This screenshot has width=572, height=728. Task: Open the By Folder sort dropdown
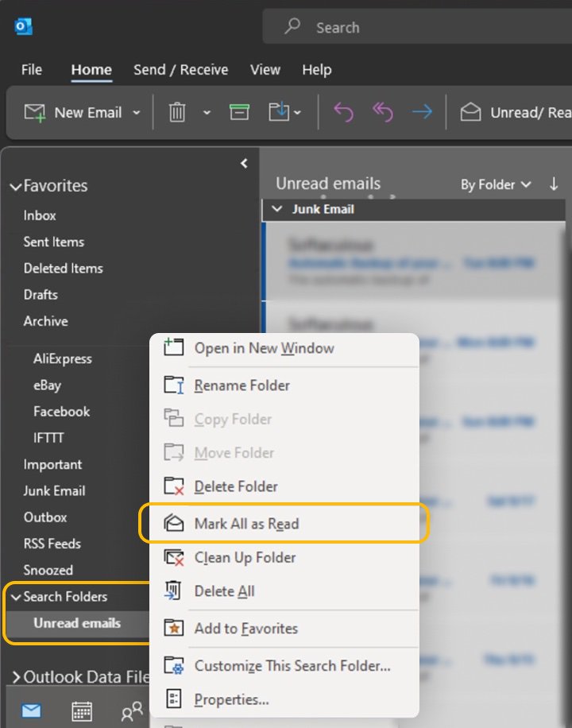click(x=496, y=185)
